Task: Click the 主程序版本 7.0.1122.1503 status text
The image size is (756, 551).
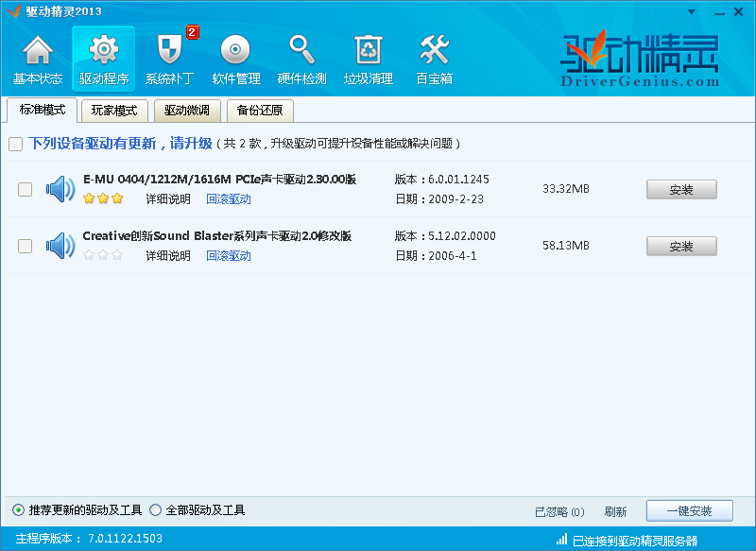Action: point(89,539)
